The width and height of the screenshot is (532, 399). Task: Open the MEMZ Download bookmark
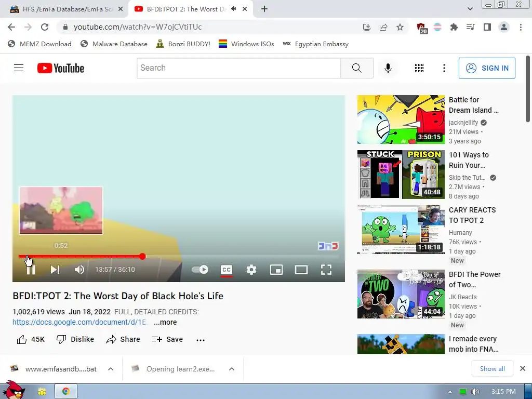click(x=39, y=44)
